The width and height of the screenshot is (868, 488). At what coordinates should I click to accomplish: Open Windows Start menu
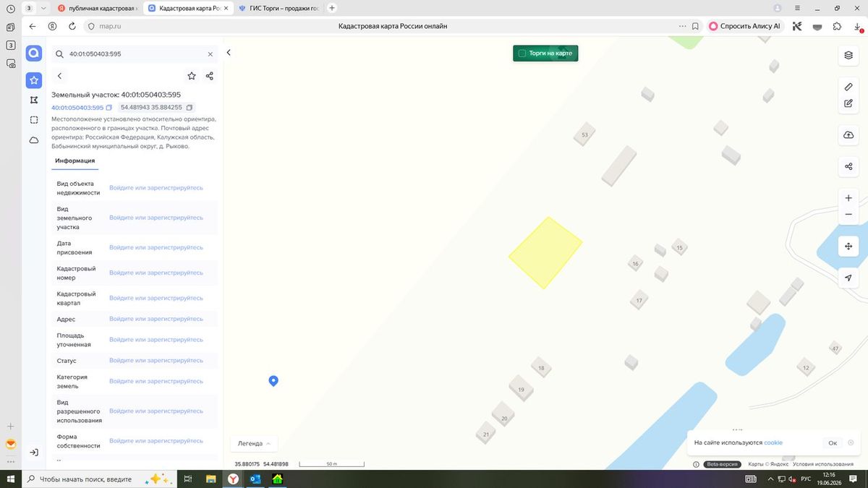(10, 479)
